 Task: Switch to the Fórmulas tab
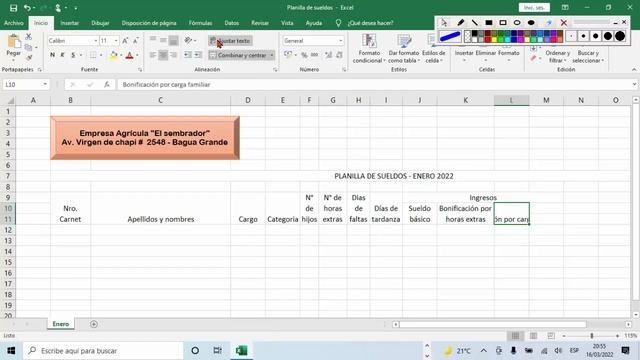[x=200, y=23]
